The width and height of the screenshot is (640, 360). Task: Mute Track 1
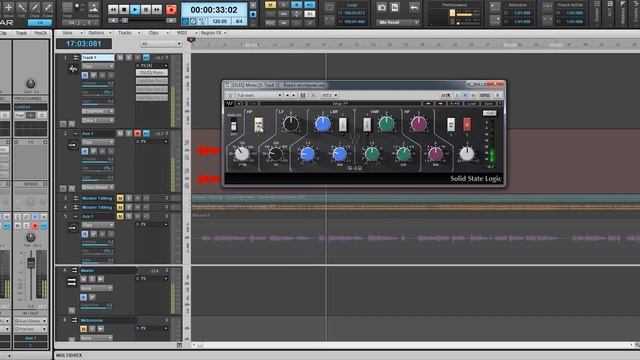click(120, 58)
